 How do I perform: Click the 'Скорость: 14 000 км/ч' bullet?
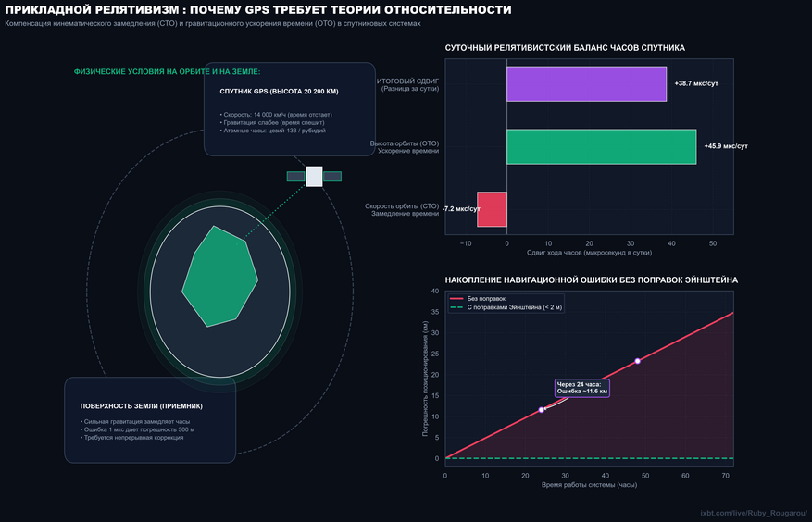click(x=276, y=115)
